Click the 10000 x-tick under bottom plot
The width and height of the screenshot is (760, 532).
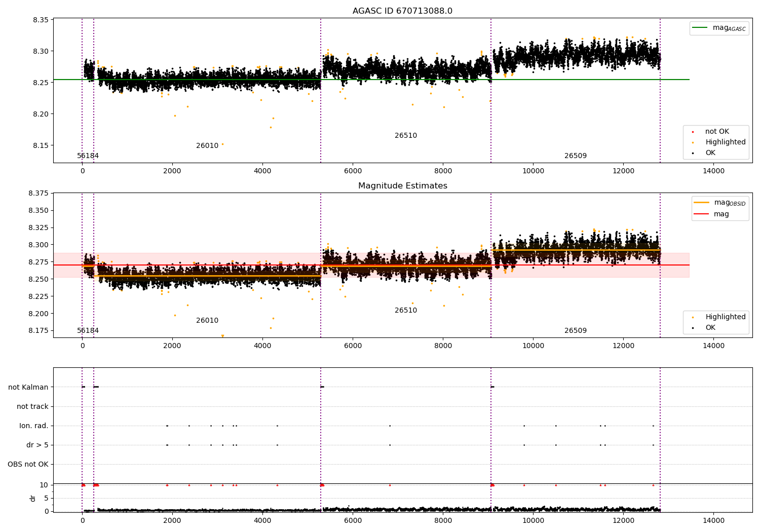534,521
